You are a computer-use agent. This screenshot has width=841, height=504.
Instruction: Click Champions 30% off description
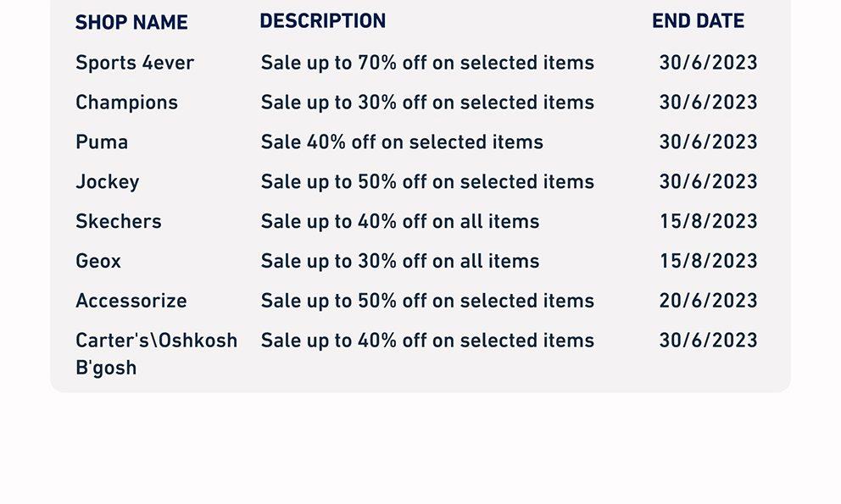click(427, 102)
